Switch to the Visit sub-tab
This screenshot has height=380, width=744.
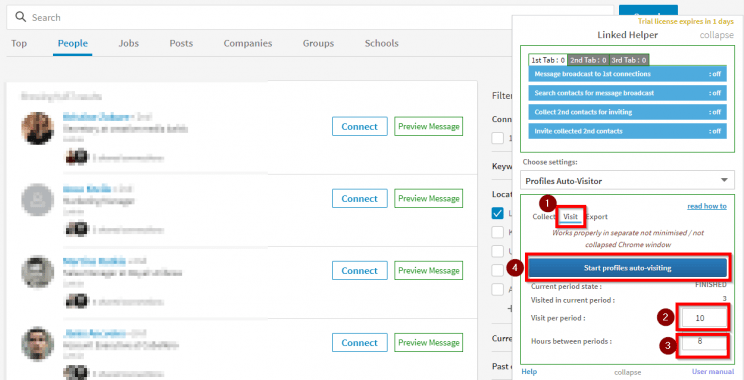[x=570, y=217]
